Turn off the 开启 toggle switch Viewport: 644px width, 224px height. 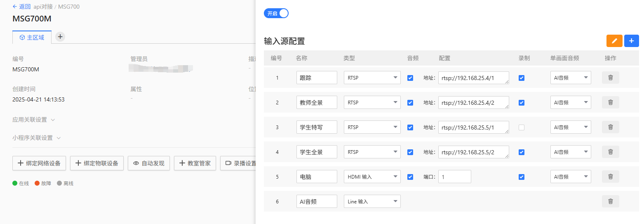pos(276,13)
